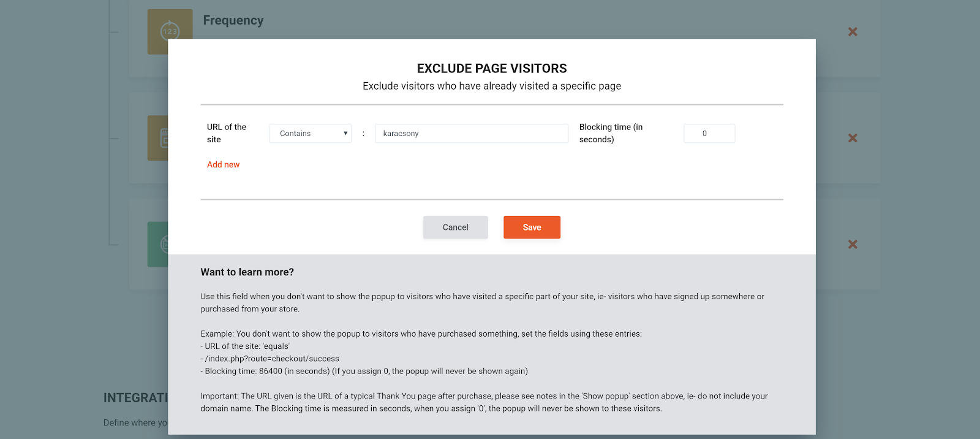
Task: Focus the Blocking time seconds input
Action: (709, 134)
